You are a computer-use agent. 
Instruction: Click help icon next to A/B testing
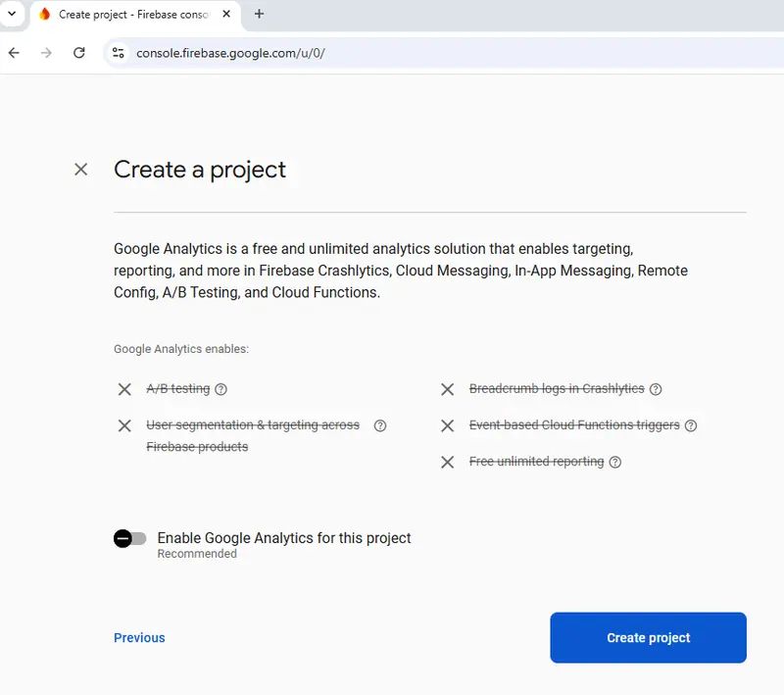pos(220,389)
